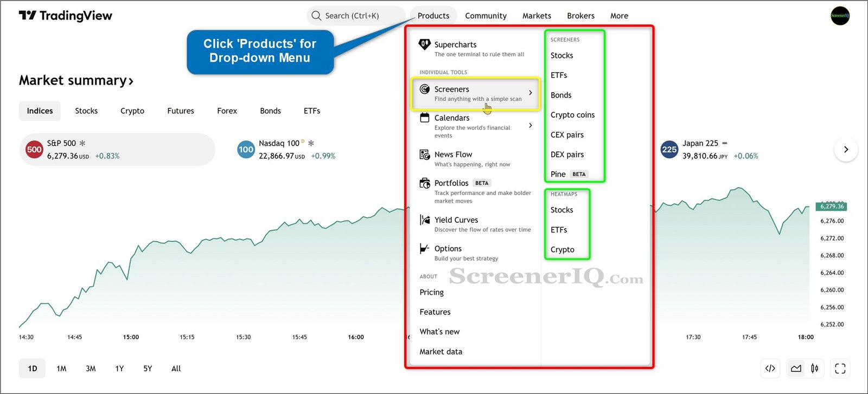Open Crypto under Heatmaps
Viewport: 868px width, 394px height.
[x=562, y=250]
